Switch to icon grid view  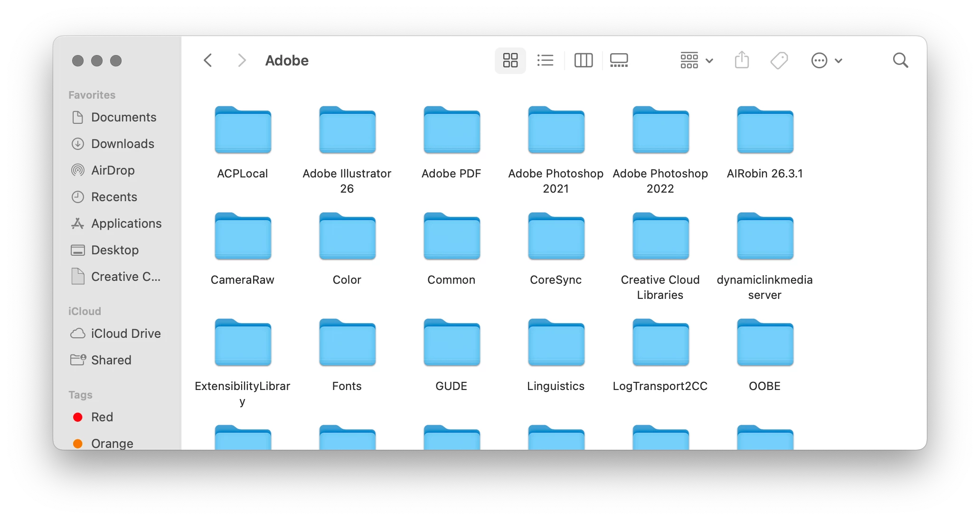[x=510, y=60]
